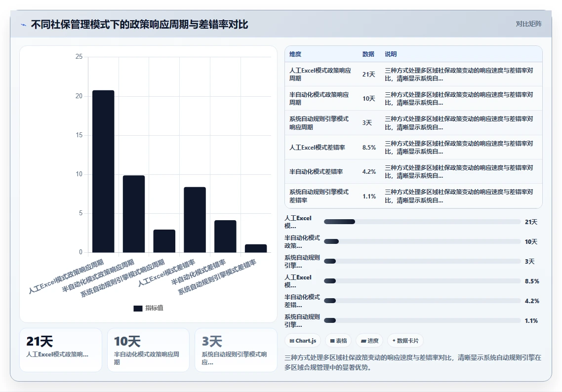Click the 8.5% value in the table
The width and height of the screenshot is (562, 392).
[x=369, y=147]
